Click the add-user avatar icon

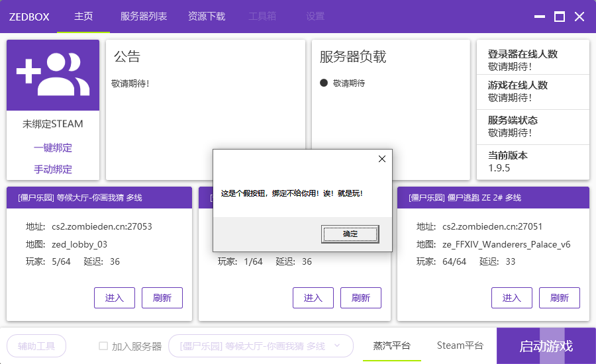pos(53,75)
